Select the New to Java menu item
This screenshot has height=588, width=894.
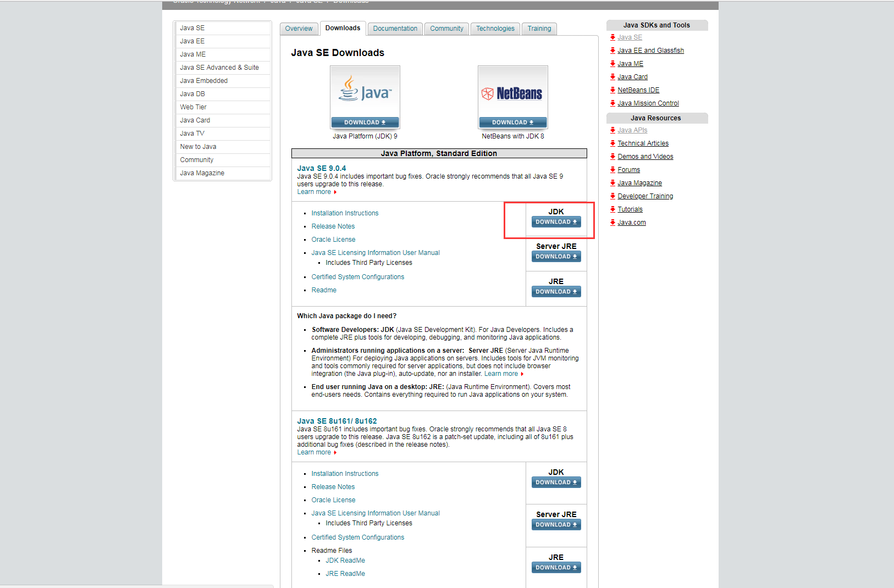(222, 147)
